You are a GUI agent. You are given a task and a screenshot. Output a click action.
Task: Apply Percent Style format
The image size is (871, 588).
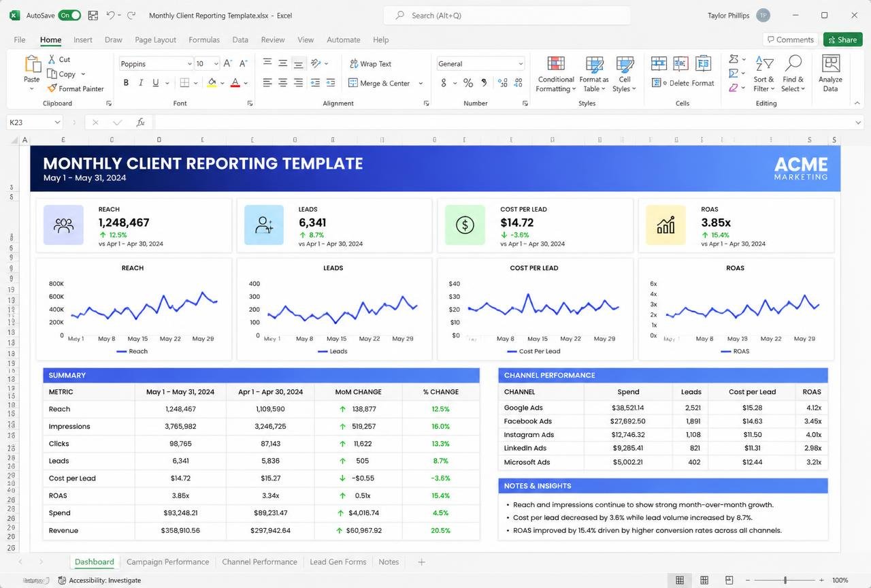(x=468, y=83)
